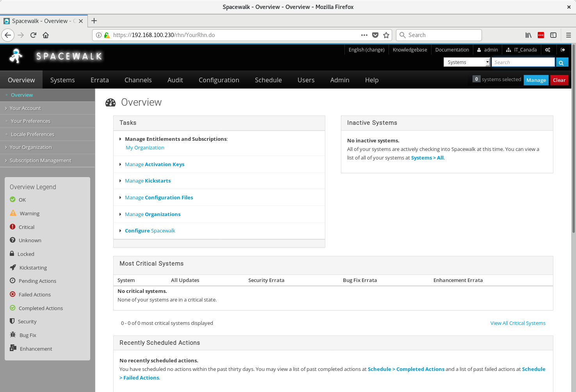This screenshot has width=576, height=392.
Task: Click the Kickstarting rocket legend icon
Action: pos(13,267)
